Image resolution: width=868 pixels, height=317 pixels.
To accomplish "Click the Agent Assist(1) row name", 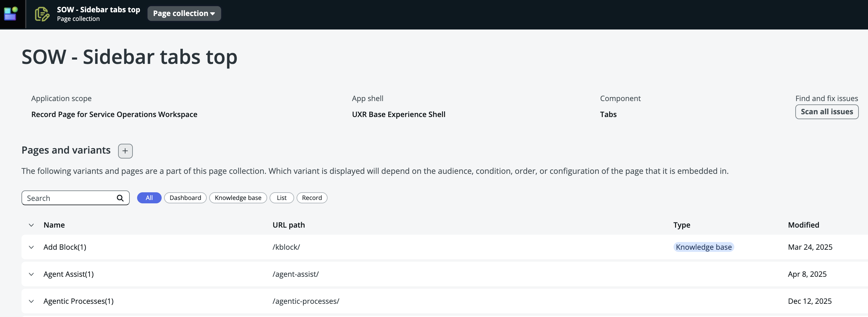I will pyautogui.click(x=68, y=274).
